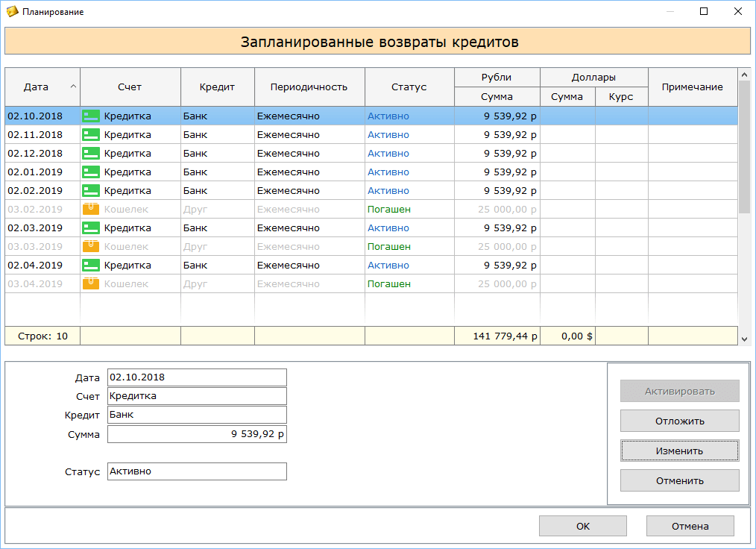Click the 9 539,92 р amount in the 02.12.2018 row
Image resolution: width=756 pixels, height=549 pixels.
[510, 154]
